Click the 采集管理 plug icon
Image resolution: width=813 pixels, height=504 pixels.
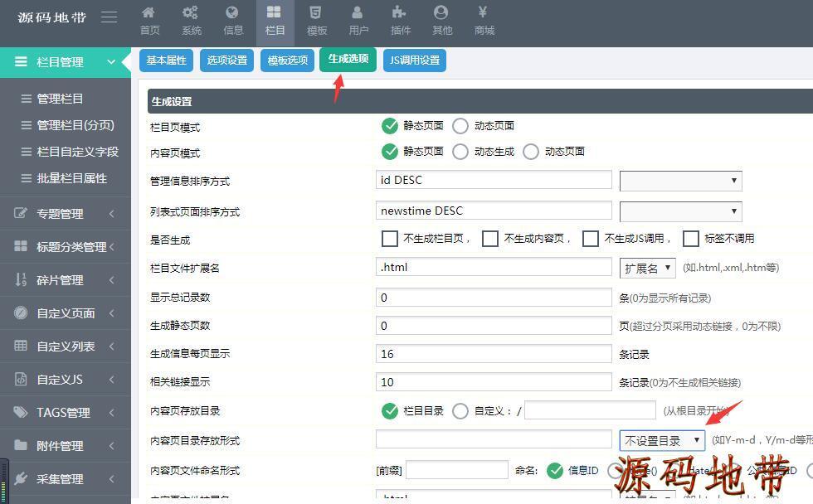21,478
